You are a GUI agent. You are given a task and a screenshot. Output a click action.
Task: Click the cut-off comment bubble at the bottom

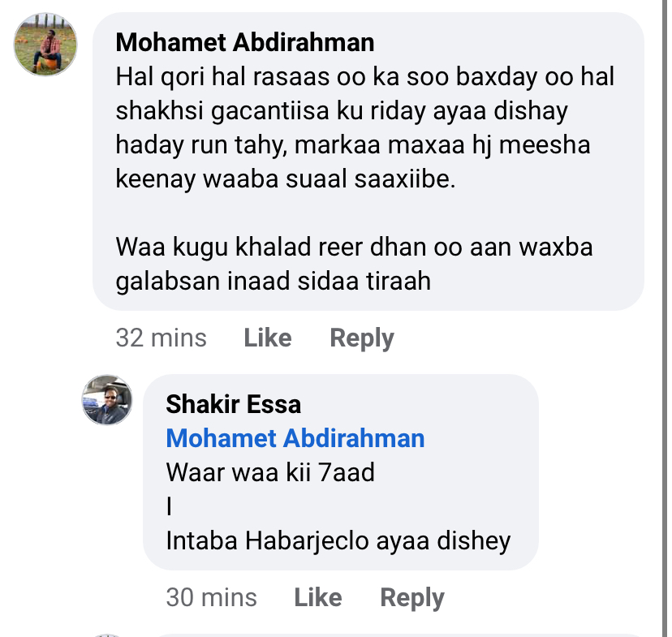click(x=398, y=634)
